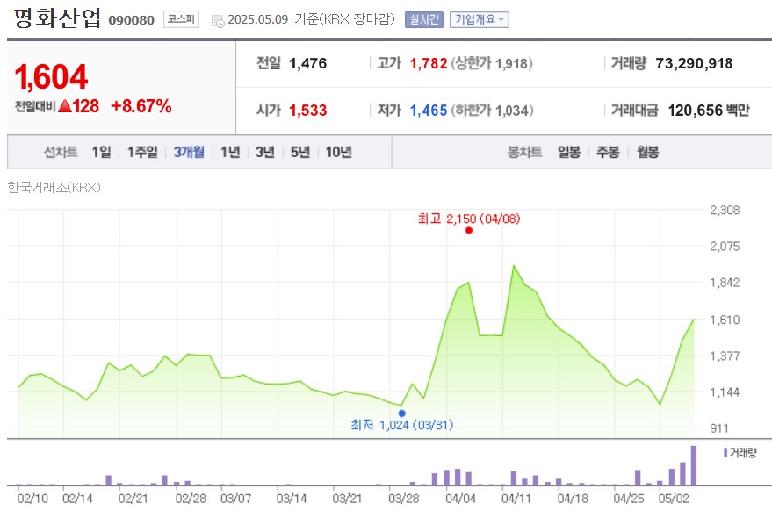Switch to the 주봉 candle chart

point(608,152)
